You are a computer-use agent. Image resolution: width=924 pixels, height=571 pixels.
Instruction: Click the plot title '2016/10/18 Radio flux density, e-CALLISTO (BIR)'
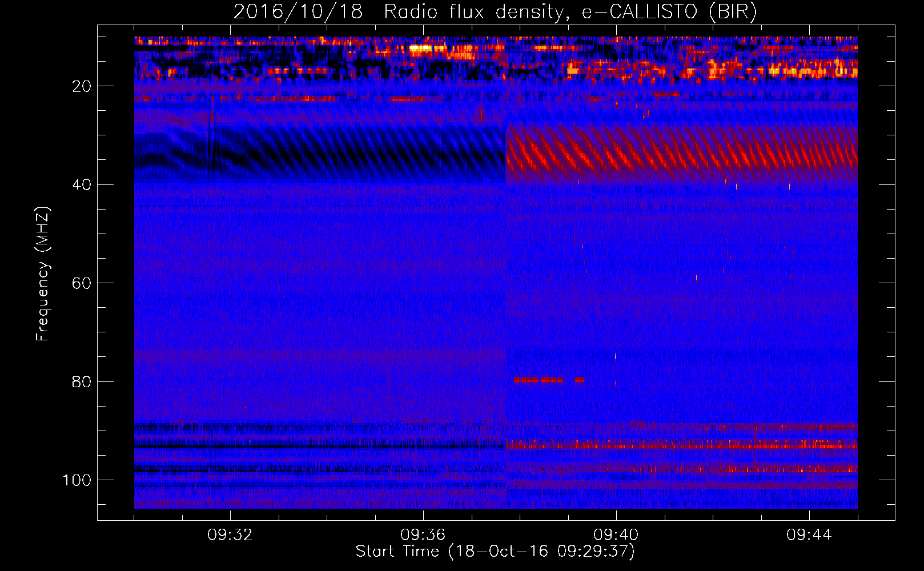pos(495,11)
